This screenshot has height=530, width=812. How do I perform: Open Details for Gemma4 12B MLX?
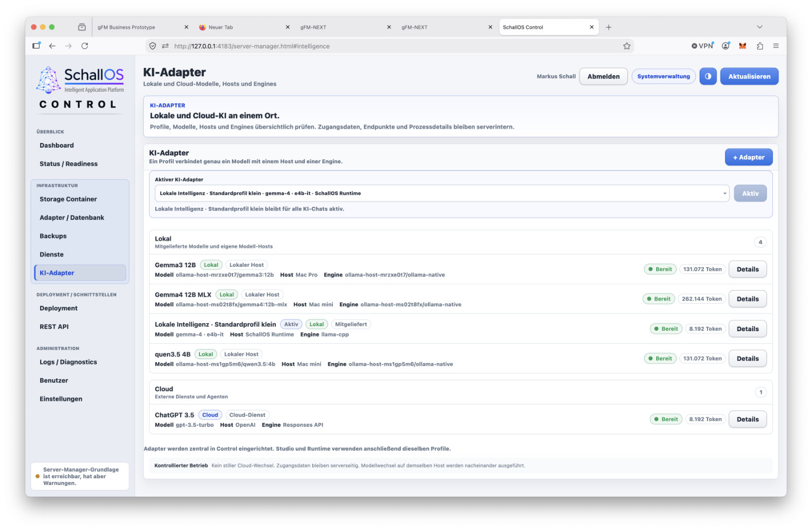click(748, 299)
